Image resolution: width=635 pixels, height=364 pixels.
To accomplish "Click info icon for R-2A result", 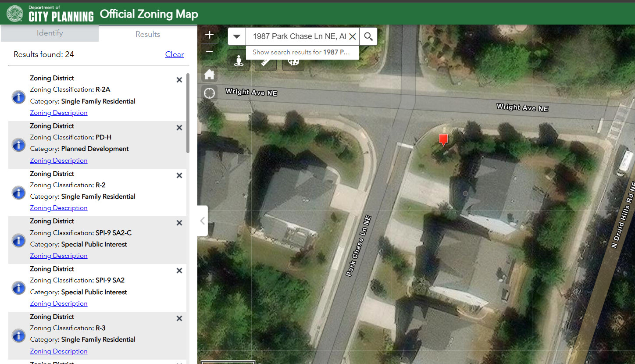I will click(x=18, y=97).
